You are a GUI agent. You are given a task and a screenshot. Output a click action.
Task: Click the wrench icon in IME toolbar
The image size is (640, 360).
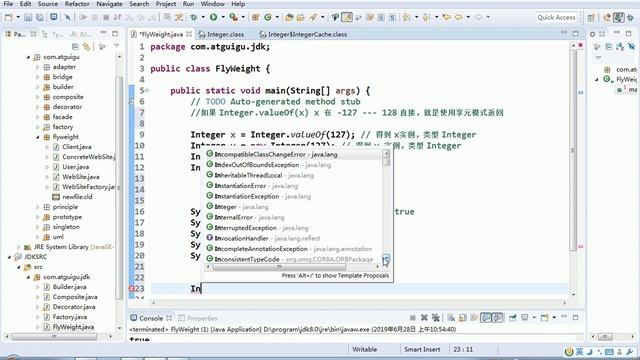click(x=630, y=351)
